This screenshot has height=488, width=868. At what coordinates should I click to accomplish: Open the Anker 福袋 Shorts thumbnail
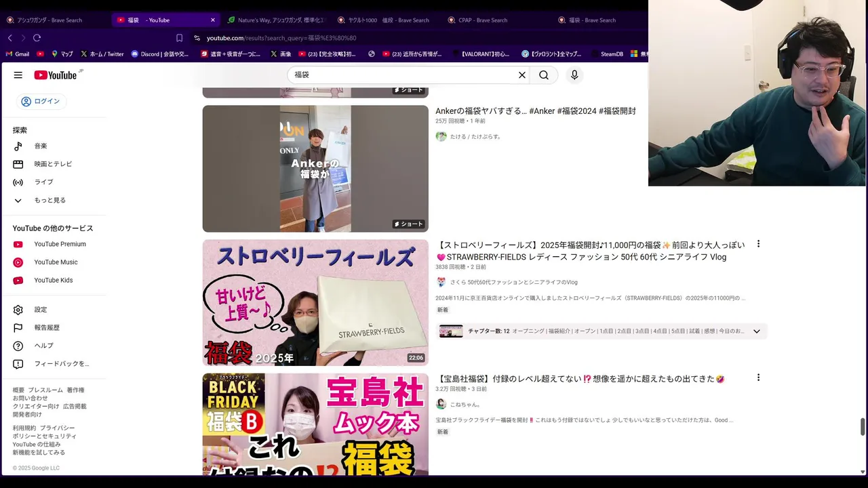(315, 169)
